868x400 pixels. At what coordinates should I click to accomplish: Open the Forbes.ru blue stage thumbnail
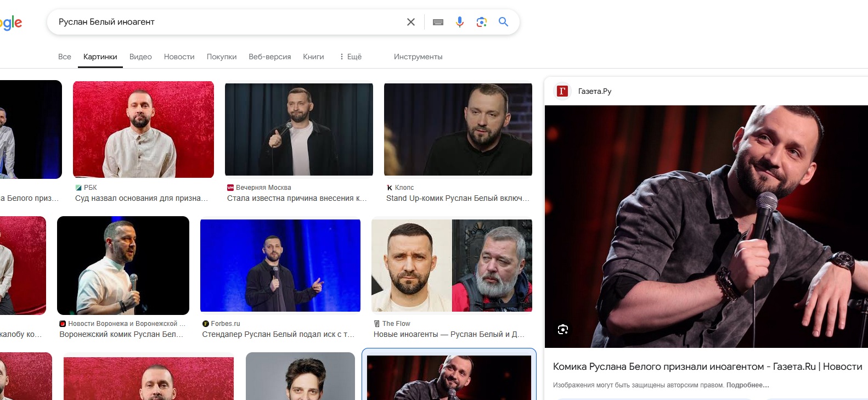click(x=280, y=266)
